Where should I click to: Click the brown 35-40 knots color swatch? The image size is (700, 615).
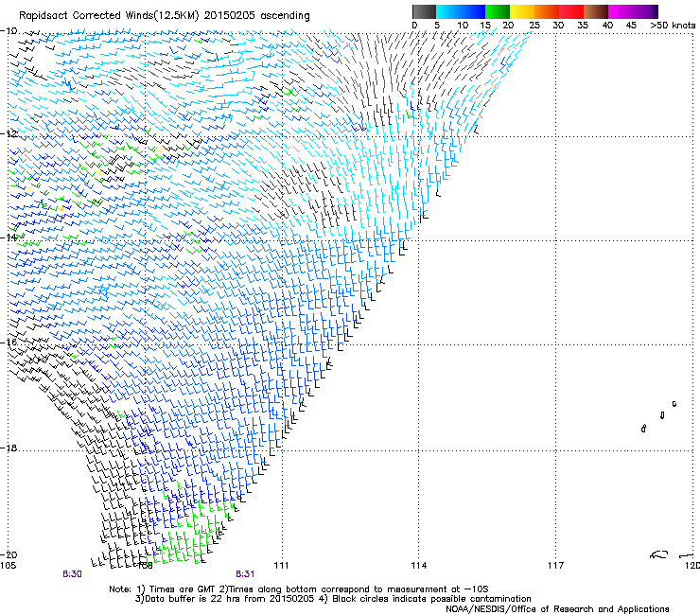(596, 12)
